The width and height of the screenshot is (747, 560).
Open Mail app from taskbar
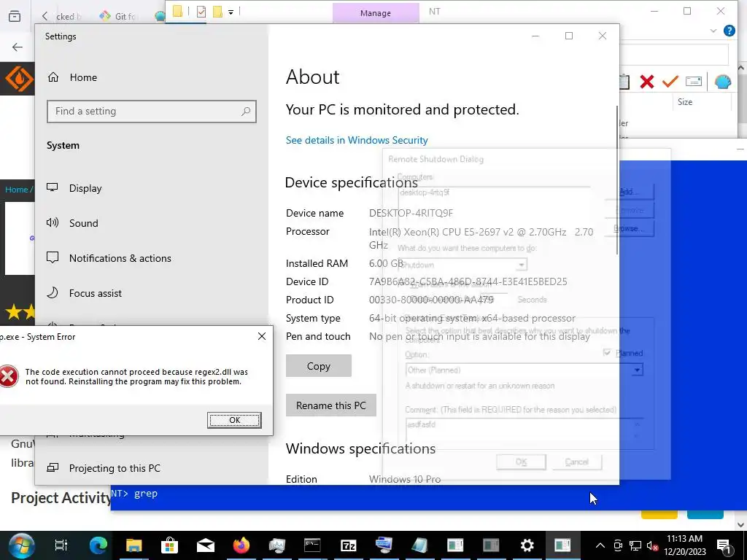click(205, 545)
